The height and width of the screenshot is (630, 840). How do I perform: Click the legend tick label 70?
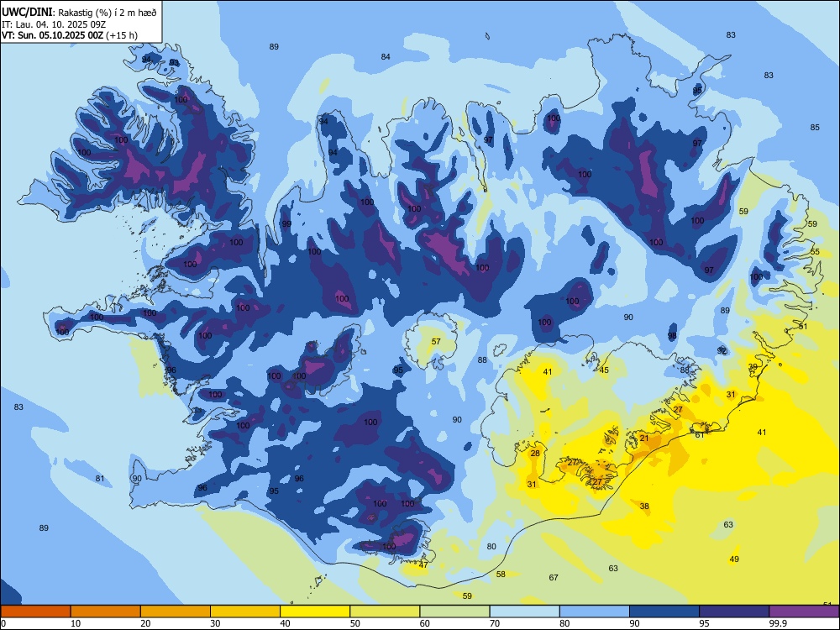coord(495,623)
